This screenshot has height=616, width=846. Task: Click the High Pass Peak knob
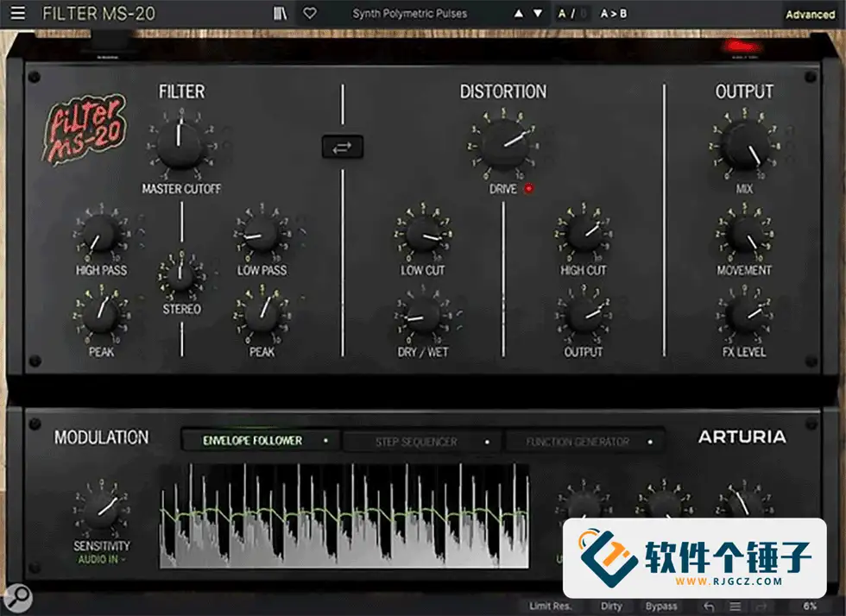coord(100,315)
